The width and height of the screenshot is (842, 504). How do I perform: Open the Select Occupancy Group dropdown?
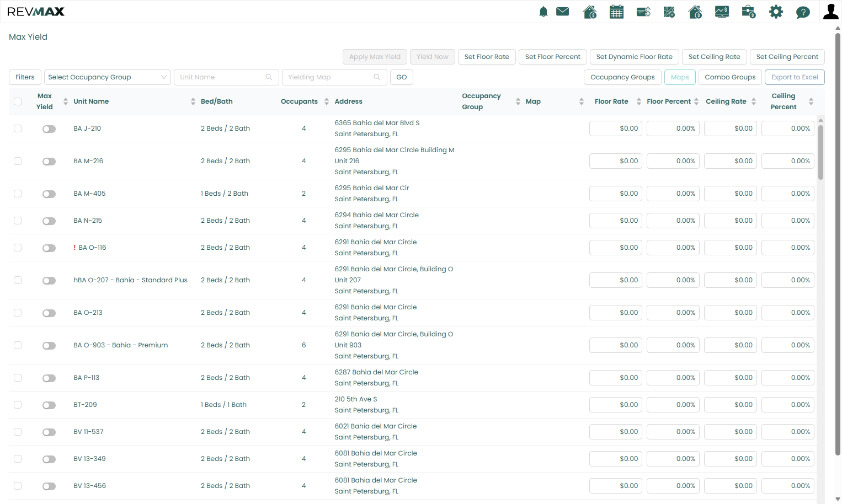(108, 77)
